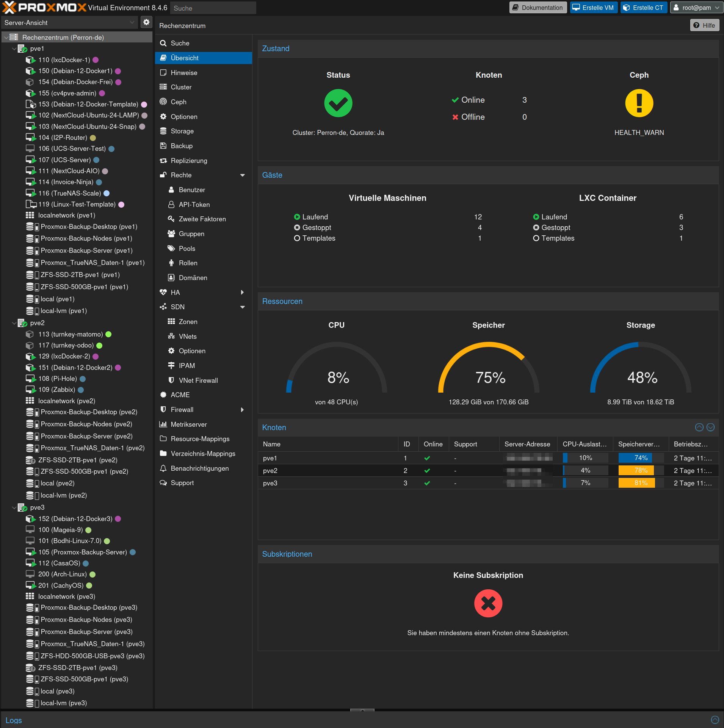Click the node icon next to pve3
The height and width of the screenshot is (728, 724).
(x=22, y=507)
